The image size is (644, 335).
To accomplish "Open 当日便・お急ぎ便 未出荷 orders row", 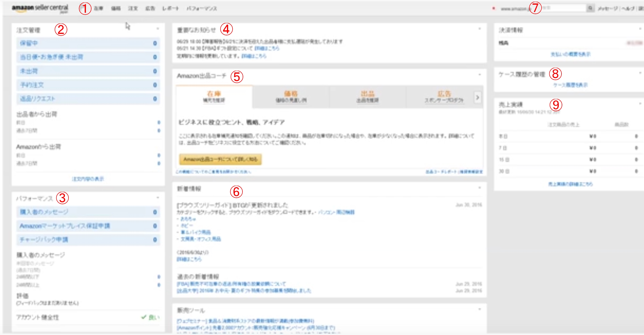I will 88,57.
